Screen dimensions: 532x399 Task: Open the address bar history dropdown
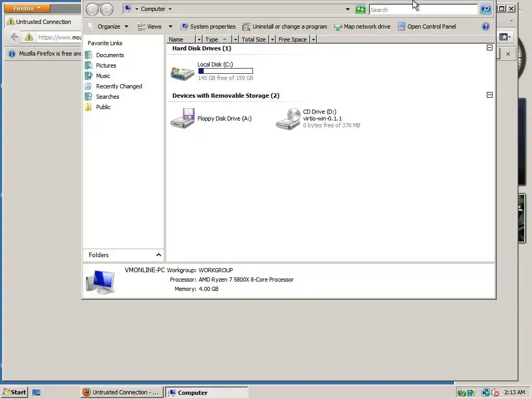coord(348,9)
